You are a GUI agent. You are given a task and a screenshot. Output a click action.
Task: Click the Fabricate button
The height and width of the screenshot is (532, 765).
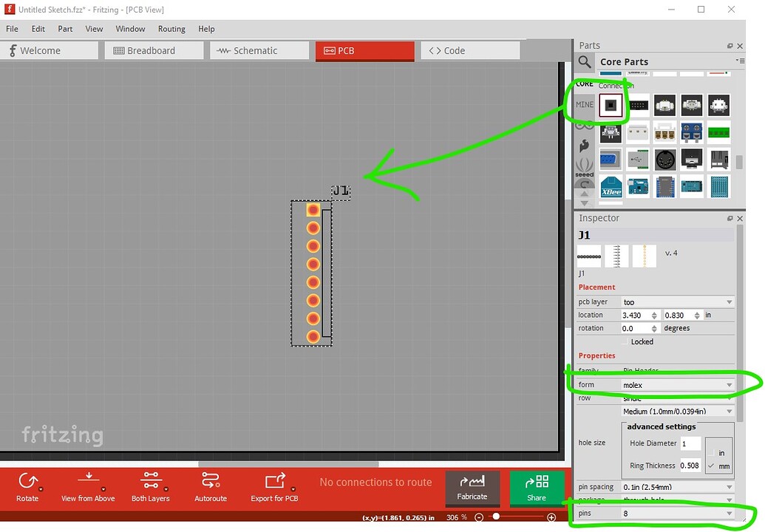472,488
